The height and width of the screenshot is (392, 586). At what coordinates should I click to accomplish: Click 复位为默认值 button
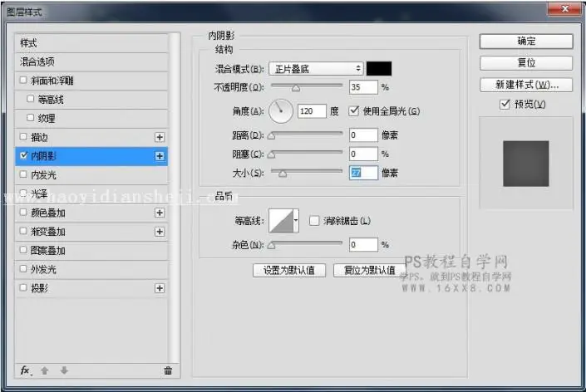[370, 270]
